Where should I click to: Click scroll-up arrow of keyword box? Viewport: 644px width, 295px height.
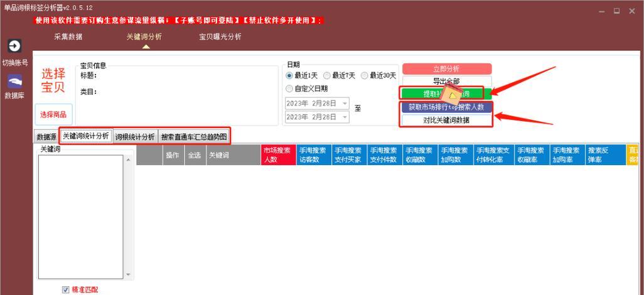coord(127,160)
